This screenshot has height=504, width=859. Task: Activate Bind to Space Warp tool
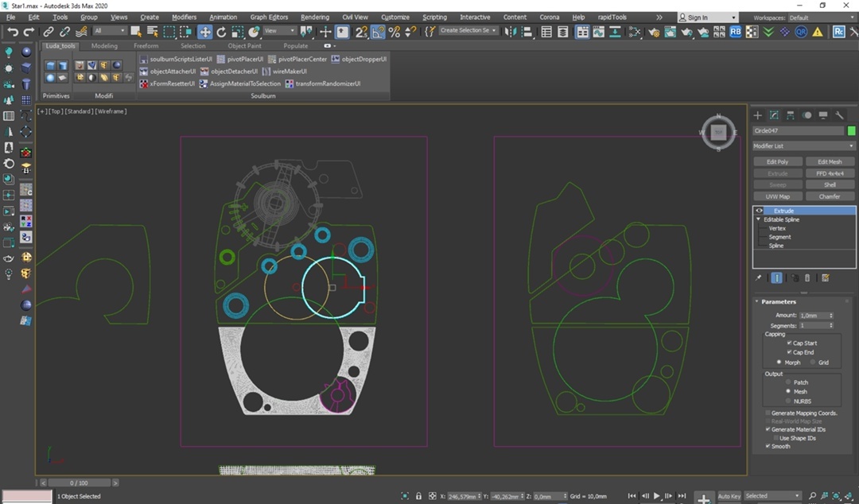point(81,32)
